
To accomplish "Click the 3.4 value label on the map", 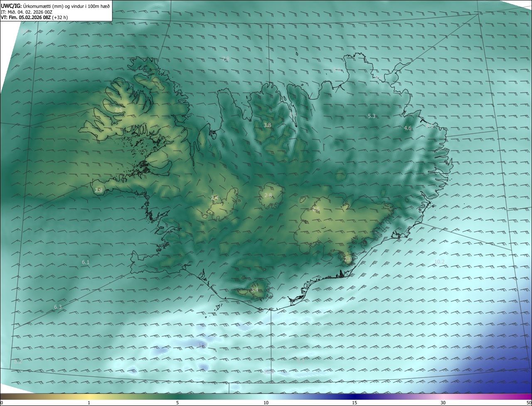I will [254, 289].
